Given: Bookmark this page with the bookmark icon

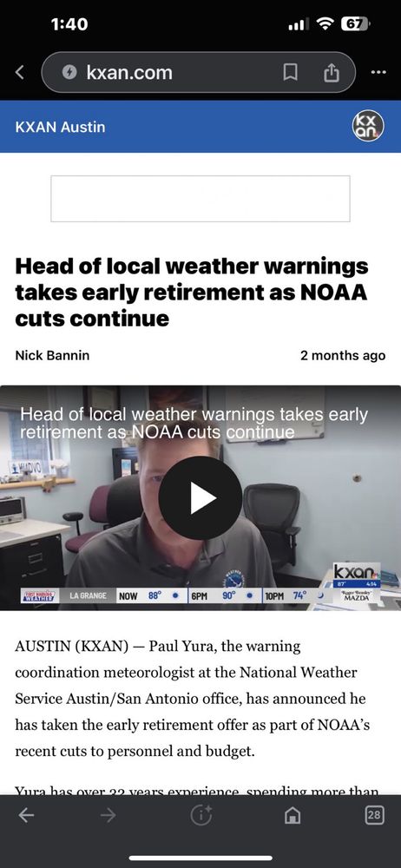Looking at the screenshot, I should point(290,72).
